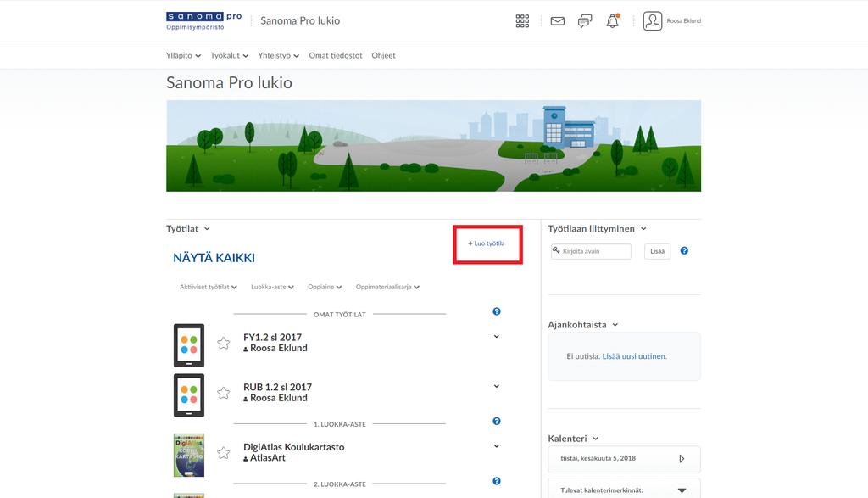This screenshot has width=868, height=498.
Task: Go to next calendar day arrow
Action: pos(682,459)
